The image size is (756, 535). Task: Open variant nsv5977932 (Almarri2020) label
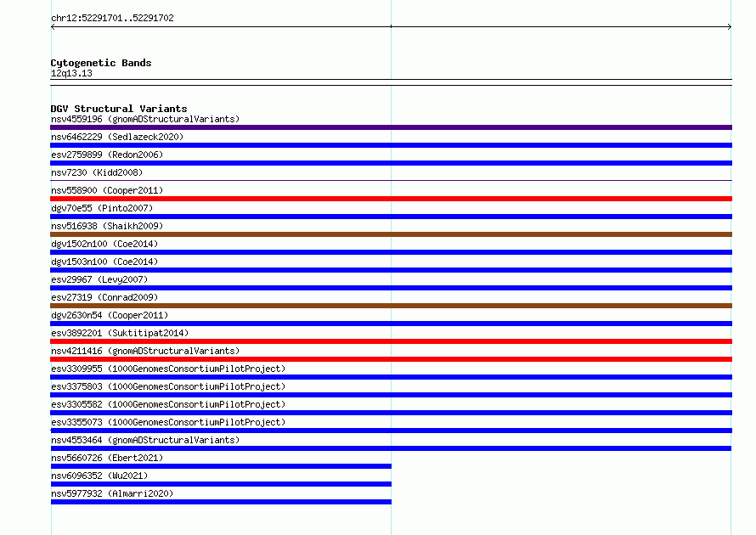pyautogui.click(x=112, y=493)
